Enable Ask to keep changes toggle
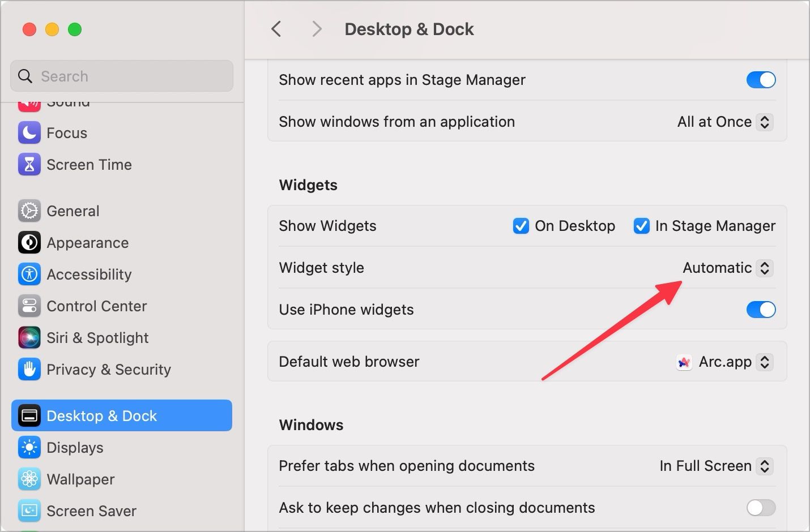 [761, 508]
